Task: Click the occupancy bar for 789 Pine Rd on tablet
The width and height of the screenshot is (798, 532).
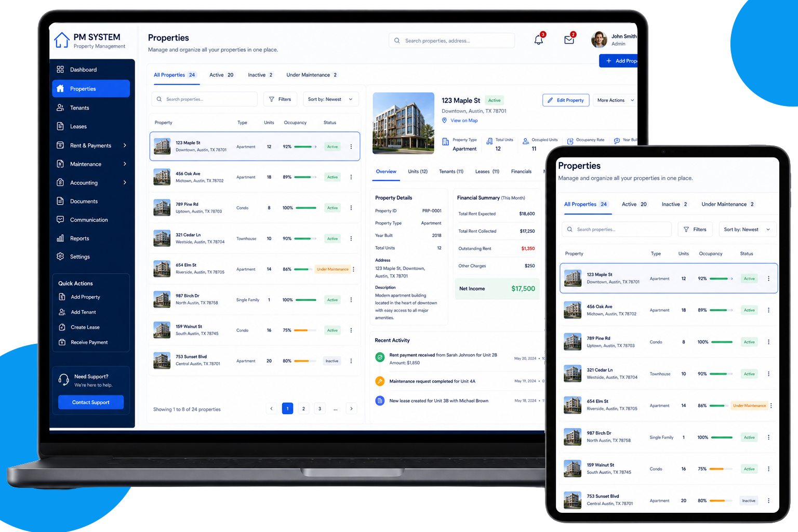Action: click(722, 342)
